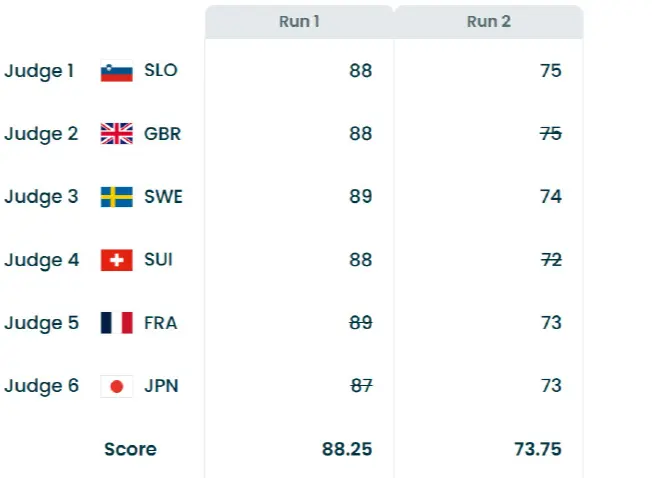The width and height of the screenshot is (652, 478).
Task: Click the Score row label
Action: pyautogui.click(x=130, y=449)
